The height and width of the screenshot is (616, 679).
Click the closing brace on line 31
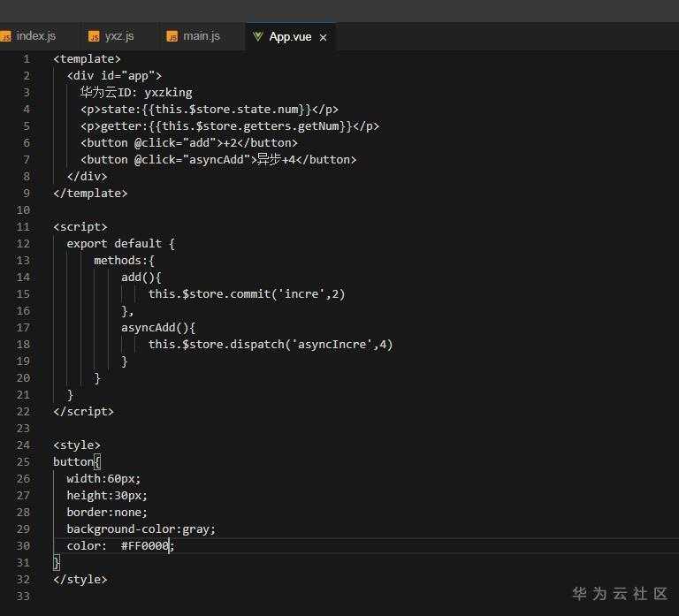57,563
